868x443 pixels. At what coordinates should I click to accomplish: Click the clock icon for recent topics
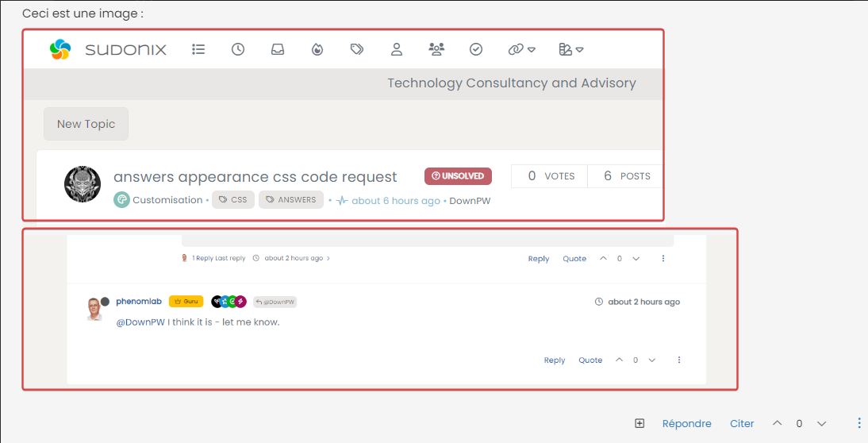pyautogui.click(x=238, y=49)
